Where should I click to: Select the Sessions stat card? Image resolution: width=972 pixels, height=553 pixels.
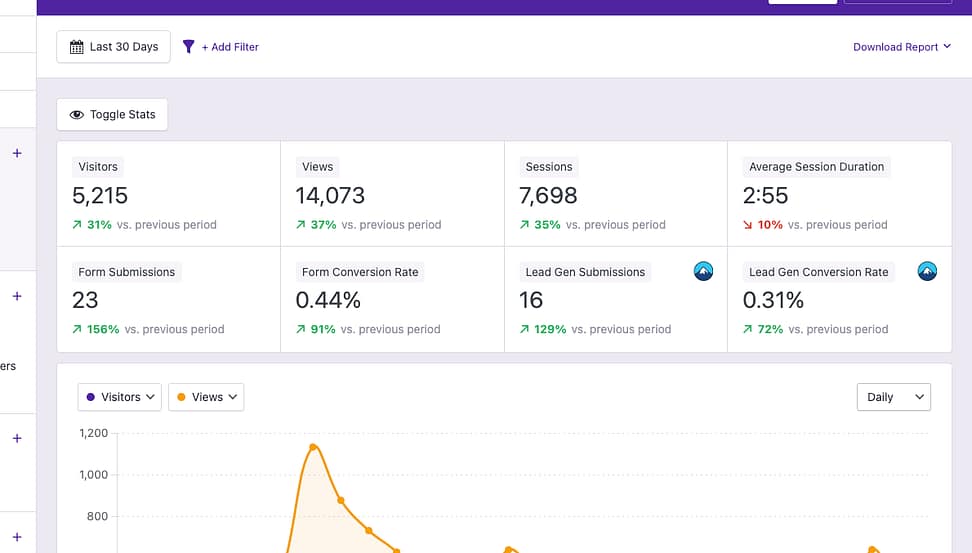[615, 195]
